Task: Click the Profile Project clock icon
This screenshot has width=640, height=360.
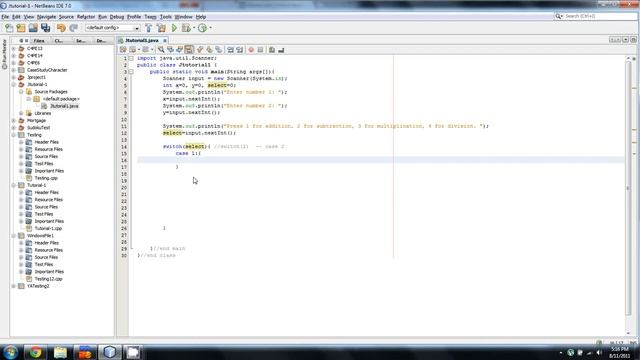Action: [x=202, y=28]
